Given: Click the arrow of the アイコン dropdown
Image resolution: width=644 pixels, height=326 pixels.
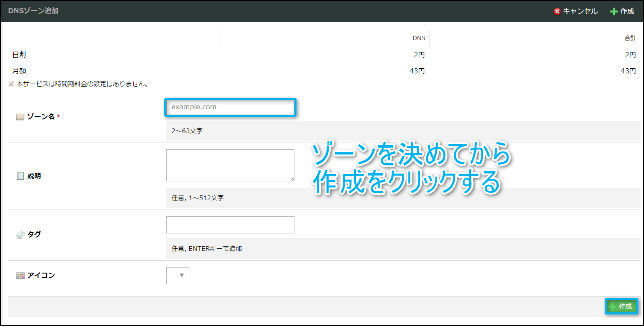Looking at the screenshot, I should (x=182, y=276).
